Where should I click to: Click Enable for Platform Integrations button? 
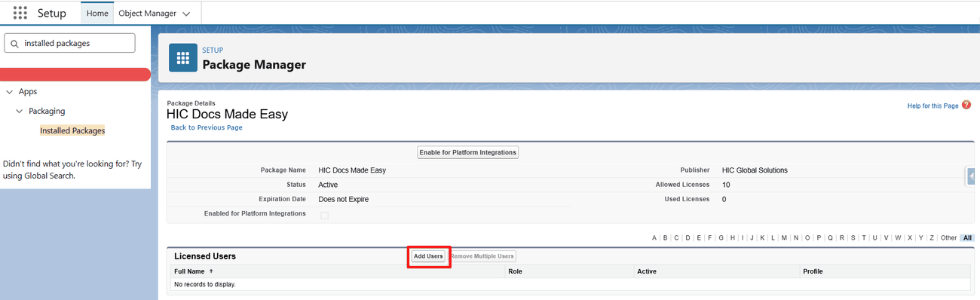click(468, 152)
